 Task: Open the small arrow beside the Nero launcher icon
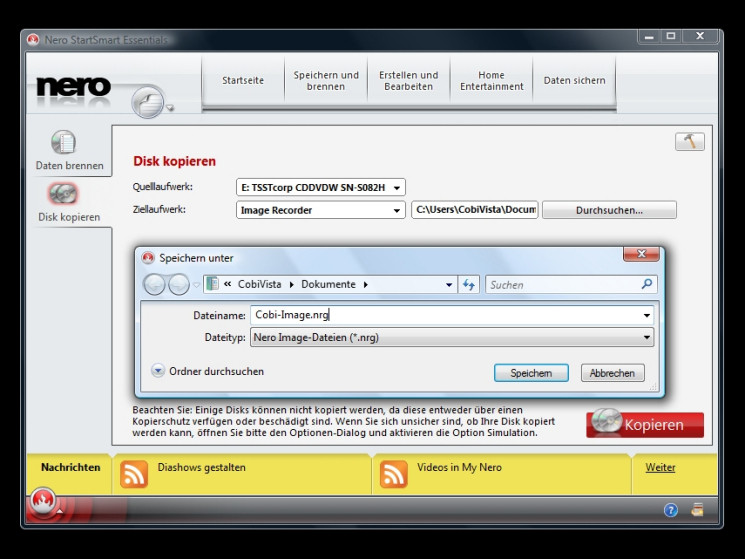(170, 108)
